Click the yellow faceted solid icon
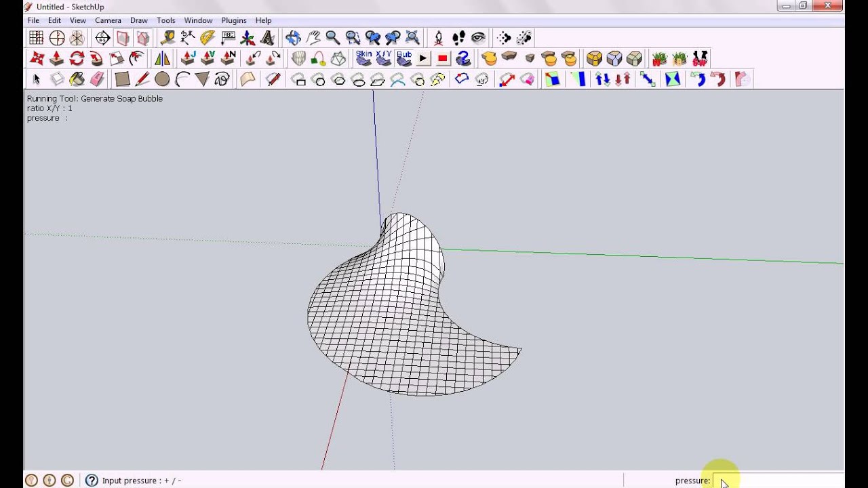This screenshot has height=488, width=868. coord(595,58)
